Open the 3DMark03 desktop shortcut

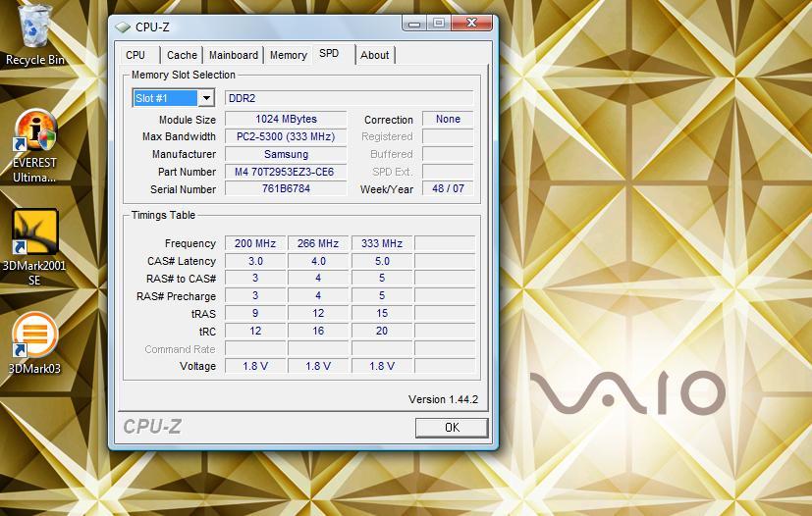coord(34,342)
